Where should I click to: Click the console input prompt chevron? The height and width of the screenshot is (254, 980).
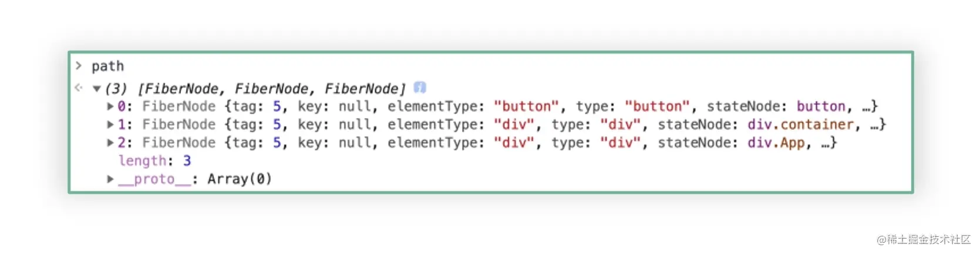pyautogui.click(x=79, y=66)
